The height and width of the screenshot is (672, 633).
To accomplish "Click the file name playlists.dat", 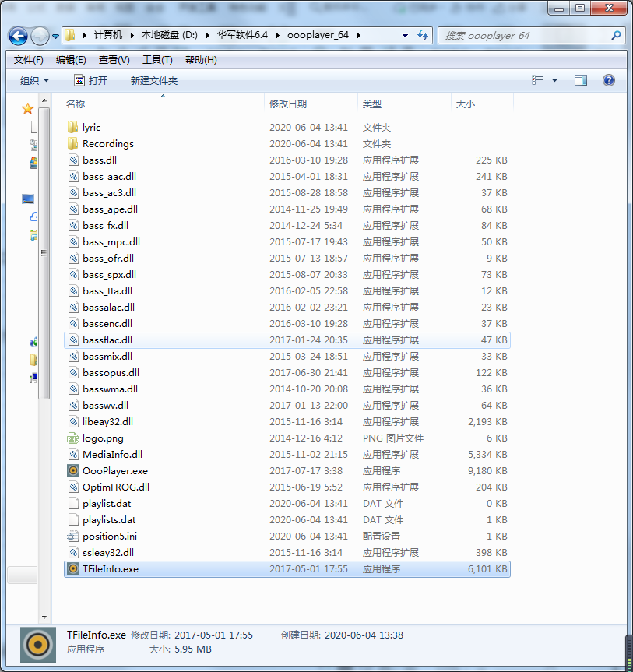I will 109,520.
